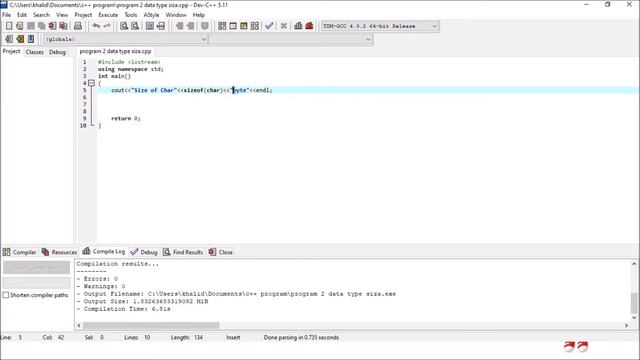Image resolution: width=640 pixels, height=360 pixels.
Task: Click the Debug checkmark icon
Action: [269, 26]
